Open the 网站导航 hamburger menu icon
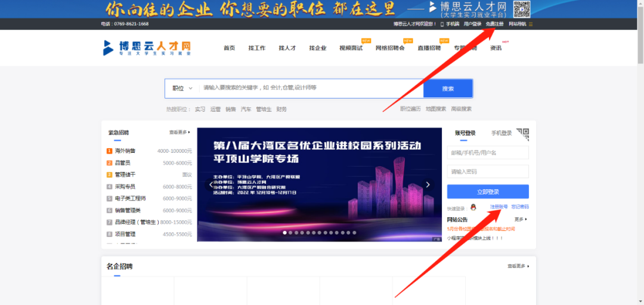The height and width of the screenshot is (305, 644). click(x=531, y=24)
